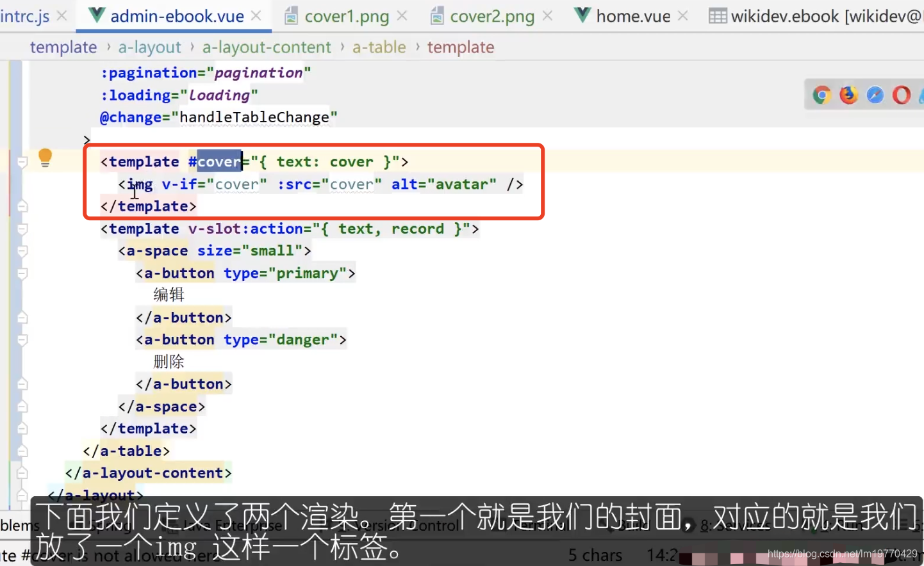Open page in Safari browser
This screenshot has height=566, width=924.
click(875, 95)
